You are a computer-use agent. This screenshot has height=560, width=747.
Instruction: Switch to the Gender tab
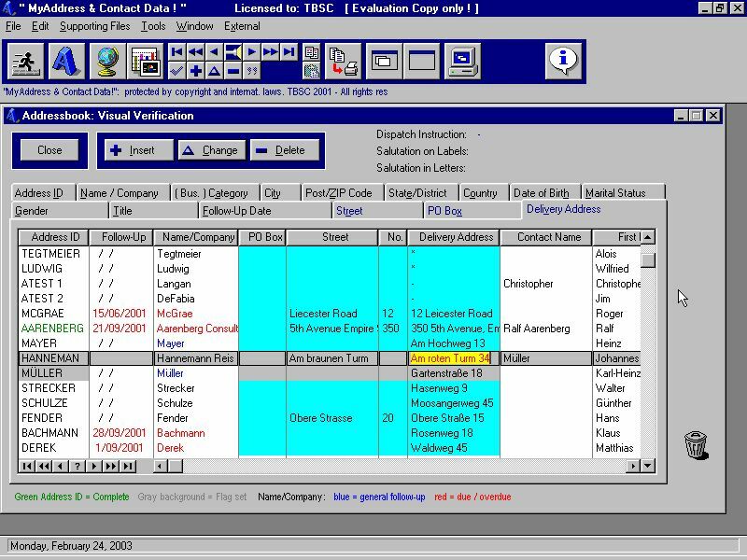click(x=60, y=211)
